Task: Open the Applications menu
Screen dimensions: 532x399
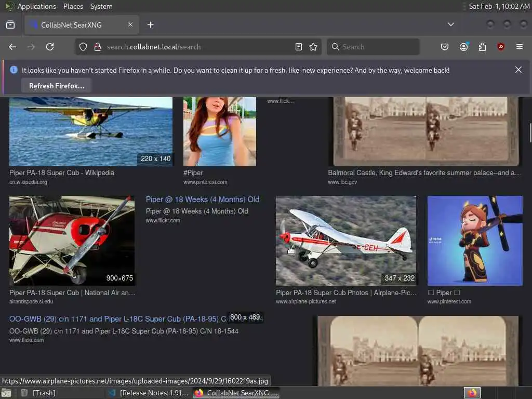Action: click(x=37, y=6)
